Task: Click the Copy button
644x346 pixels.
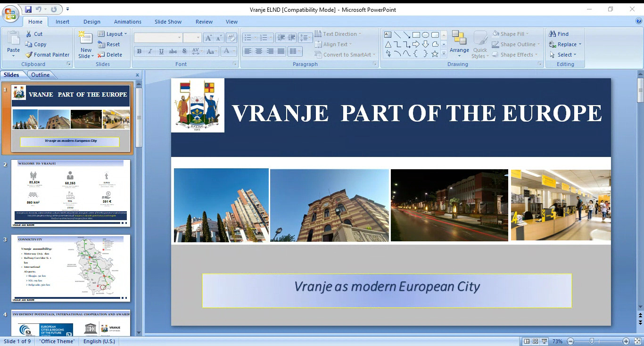Action: point(36,44)
